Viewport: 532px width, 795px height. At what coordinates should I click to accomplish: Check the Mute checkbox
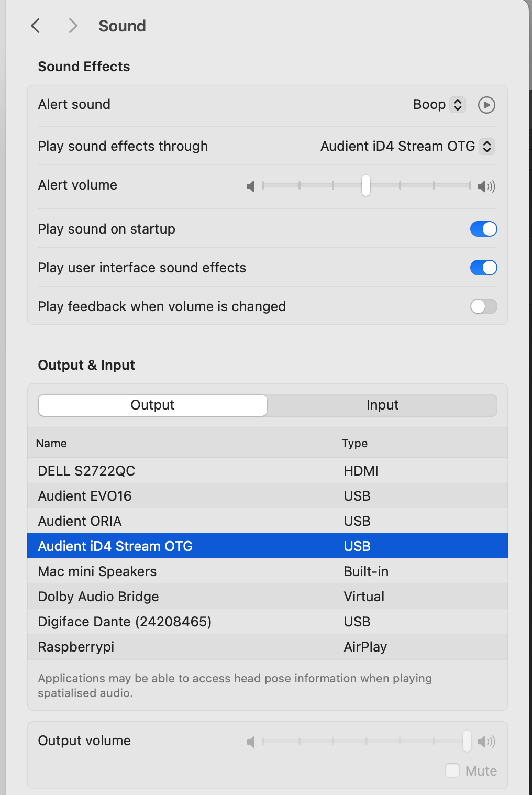[452, 770]
